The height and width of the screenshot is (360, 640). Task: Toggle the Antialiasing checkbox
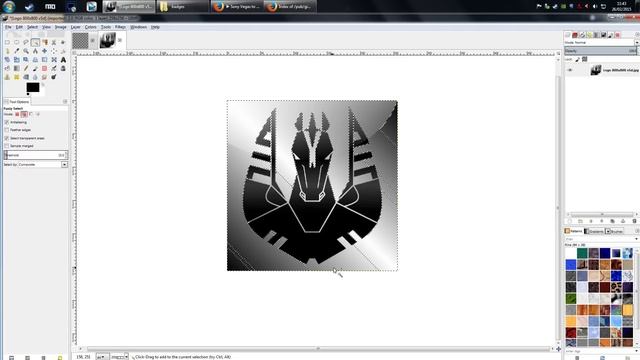(7, 122)
